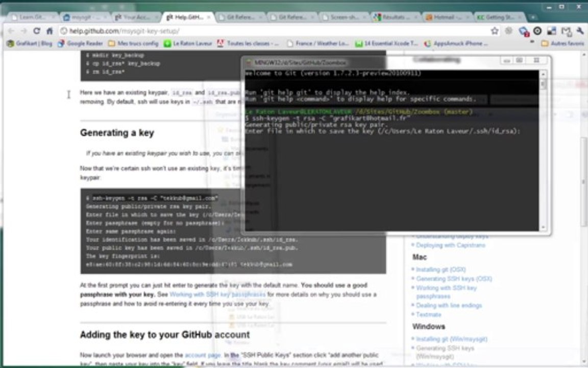Screen dimensions: 588x368
Task: Switch to the Your Acc... GitHub tab
Action: 137,17
